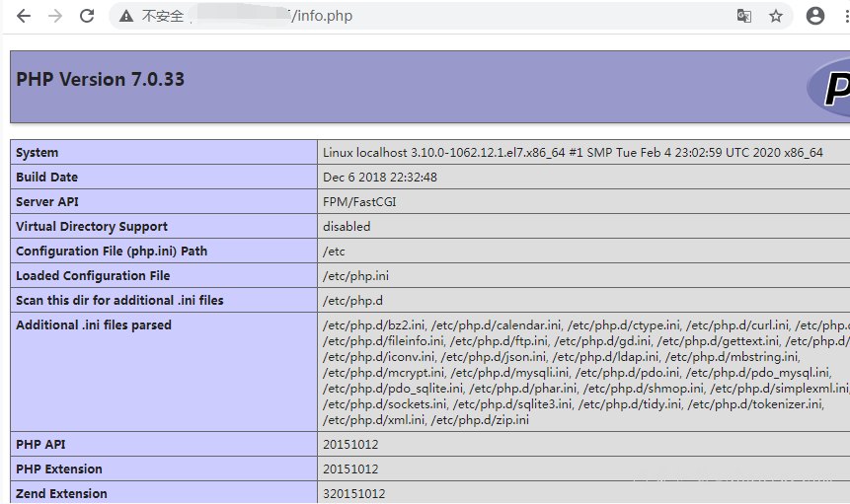Image resolution: width=850 pixels, height=504 pixels.
Task: Click the not-secure warning triangle icon
Action: click(126, 16)
